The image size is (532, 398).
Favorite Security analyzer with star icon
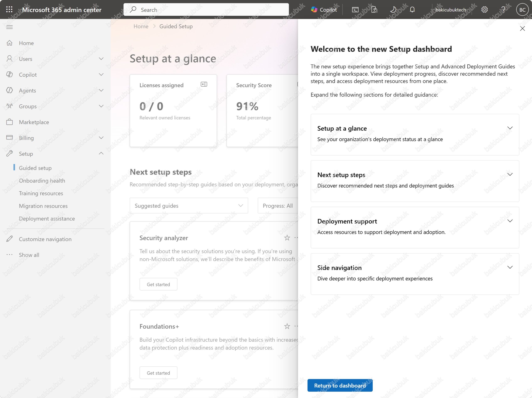[287, 238]
